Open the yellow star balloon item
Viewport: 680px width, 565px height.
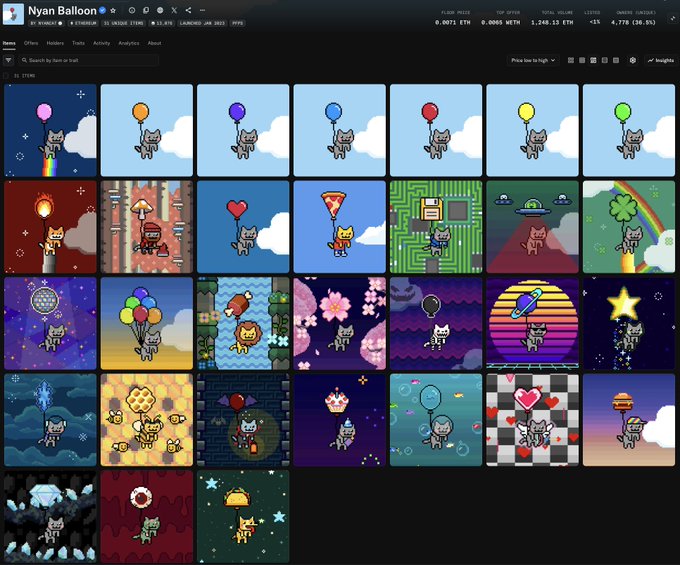pyautogui.click(x=629, y=323)
